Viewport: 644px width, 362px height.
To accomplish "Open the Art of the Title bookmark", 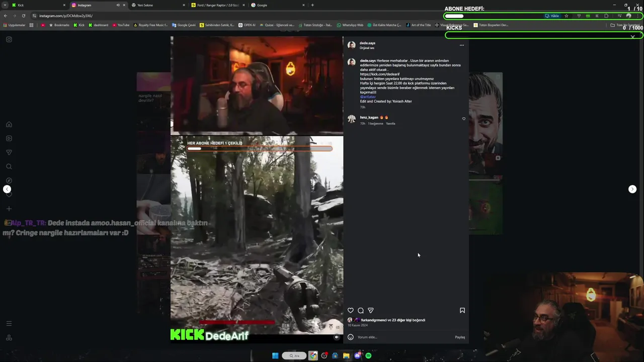I will click(419, 25).
